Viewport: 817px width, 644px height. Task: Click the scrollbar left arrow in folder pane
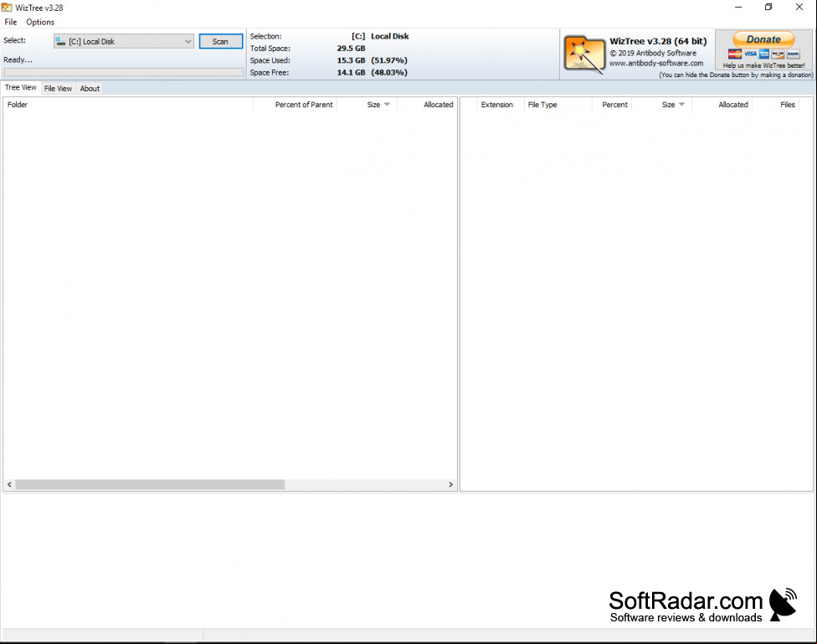point(9,484)
